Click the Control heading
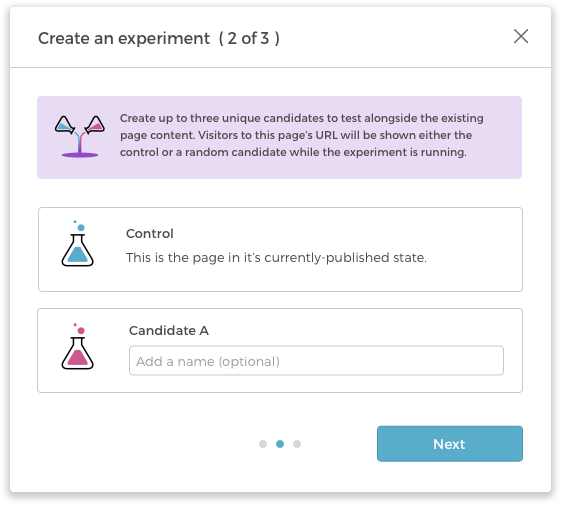The width and height of the screenshot is (561, 505). (x=150, y=233)
